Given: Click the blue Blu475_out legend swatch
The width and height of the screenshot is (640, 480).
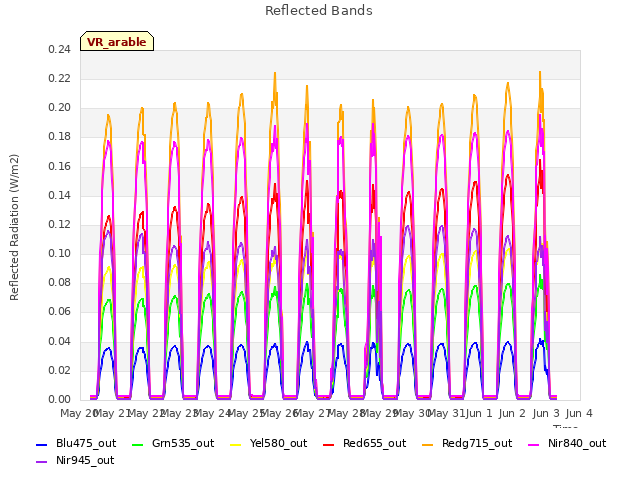Looking at the screenshot, I should [42, 444].
